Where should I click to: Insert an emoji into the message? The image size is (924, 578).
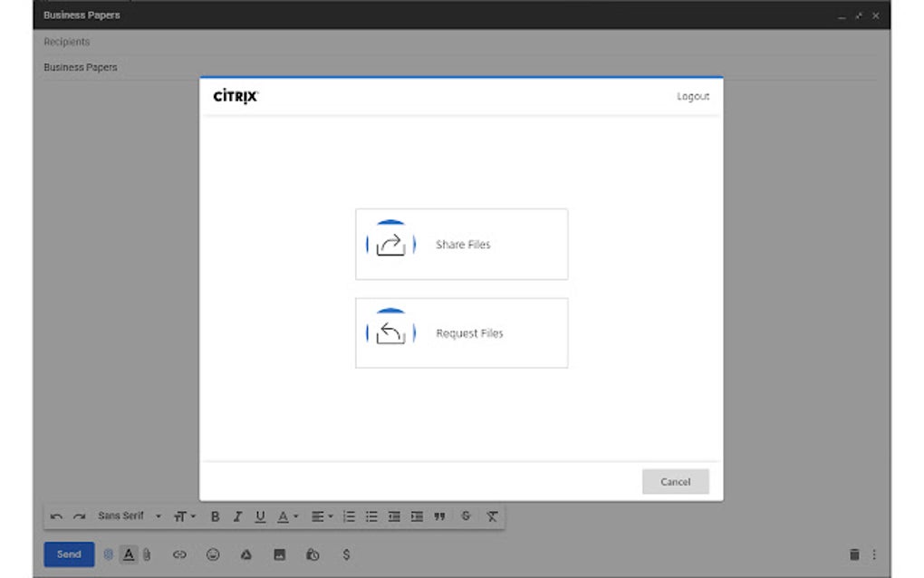pyautogui.click(x=214, y=554)
